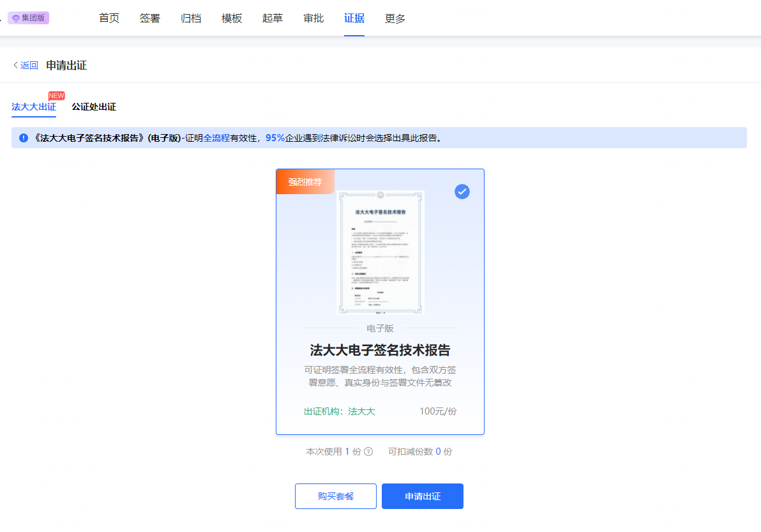The image size is (761, 532).
Task: Open the 签署 menu
Action: pyautogui.click(x=149, y=19)
